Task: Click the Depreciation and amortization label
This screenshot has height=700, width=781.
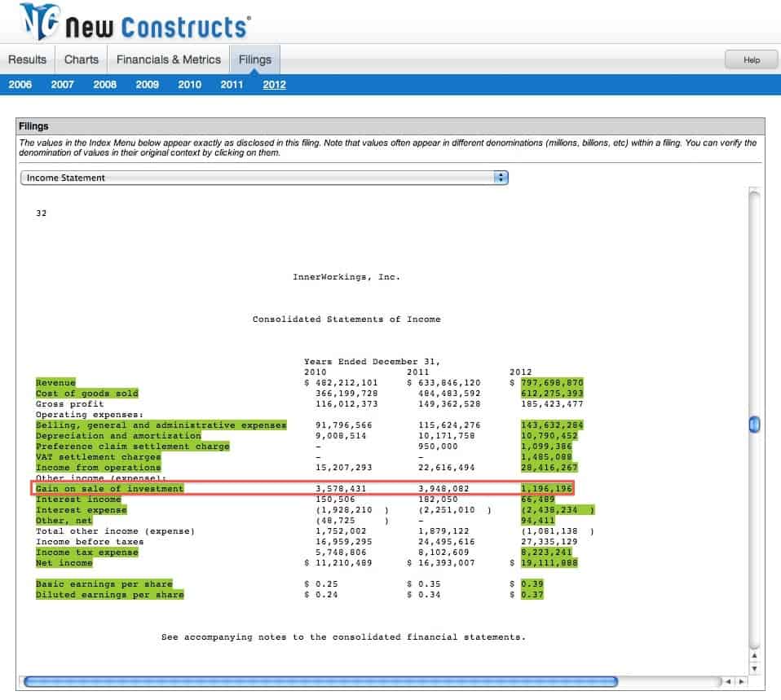Action: (x=118, y=436)
